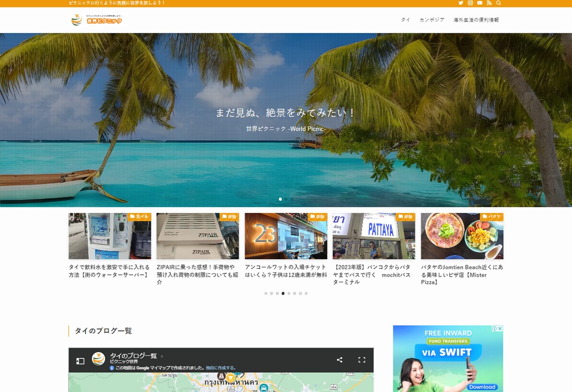Select the third hero slider dot

point(292,199)
